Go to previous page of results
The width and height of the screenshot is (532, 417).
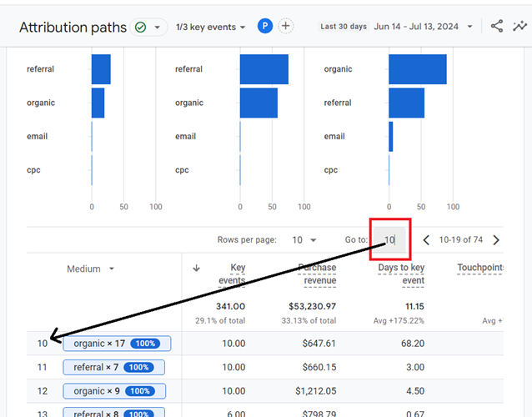(426, 240)
